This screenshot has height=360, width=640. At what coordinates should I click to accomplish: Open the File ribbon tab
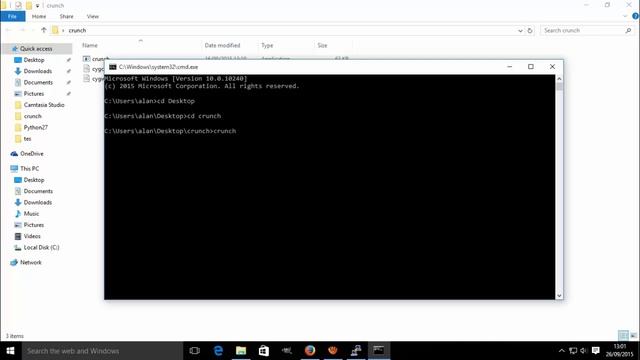coord(12,16)
